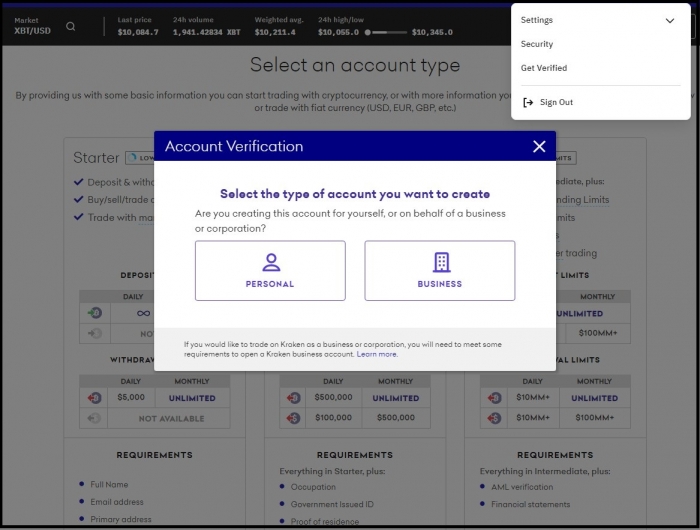Click the $100,000 daily withdrawal cell
Screen dimensions: 700x530
333,418
